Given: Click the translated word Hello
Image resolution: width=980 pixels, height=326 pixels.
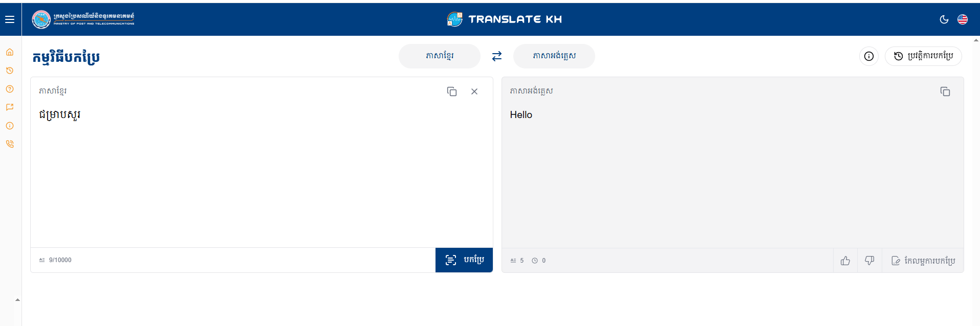Looking at the screenshot, I should click(521, 115).
